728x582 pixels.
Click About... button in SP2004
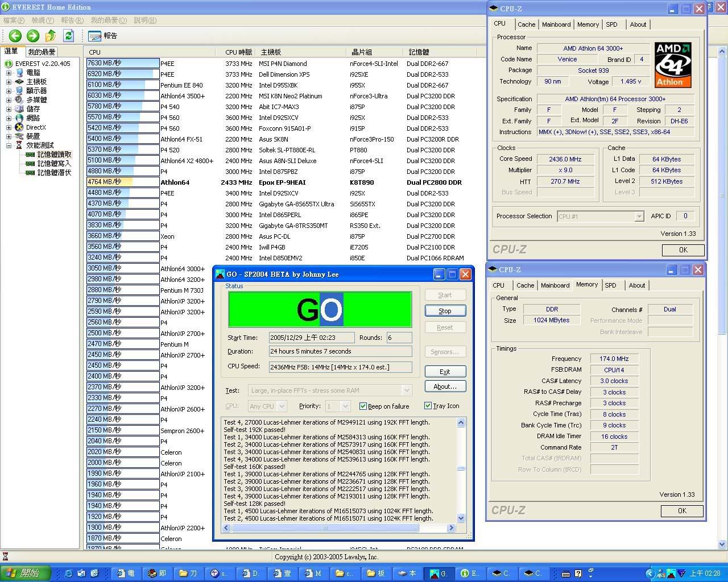pyautogui.click(x=445, y=386)
